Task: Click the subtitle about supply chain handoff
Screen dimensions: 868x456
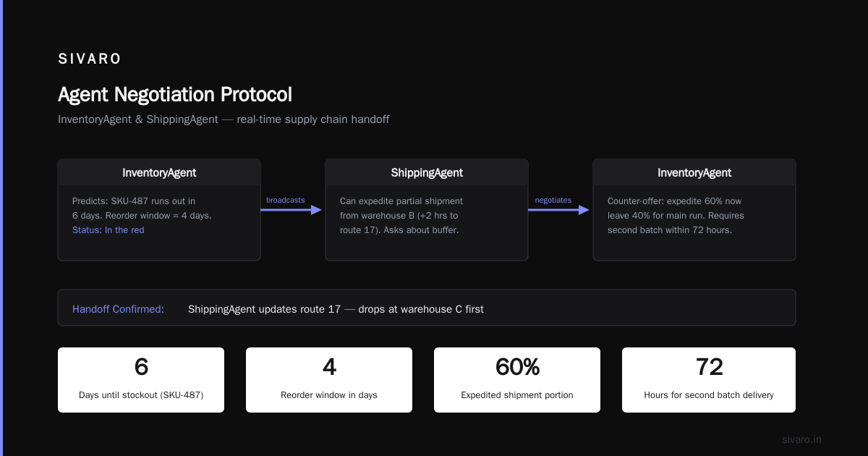Action: pos(224,119)
